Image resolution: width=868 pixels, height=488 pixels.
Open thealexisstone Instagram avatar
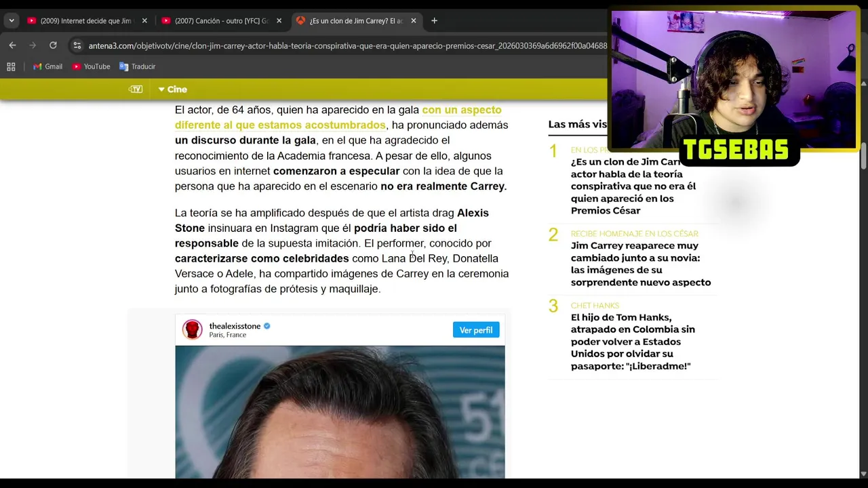pos(193,330)
